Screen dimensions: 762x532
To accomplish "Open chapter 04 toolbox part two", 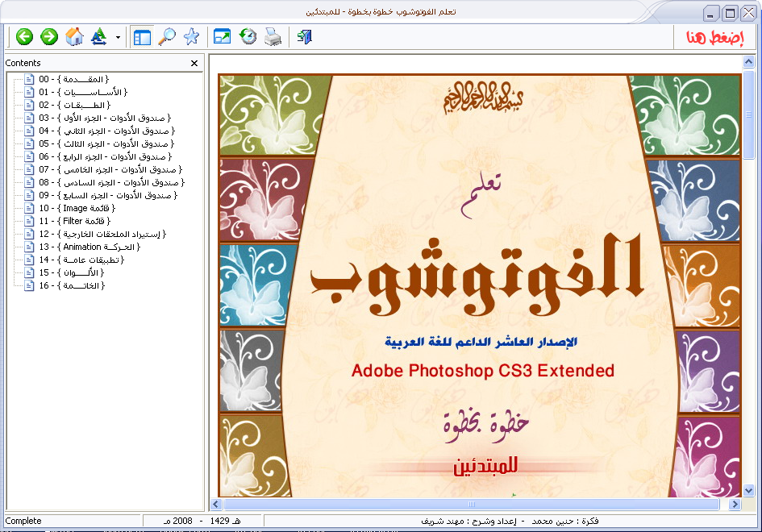I will tap(106, 131).
